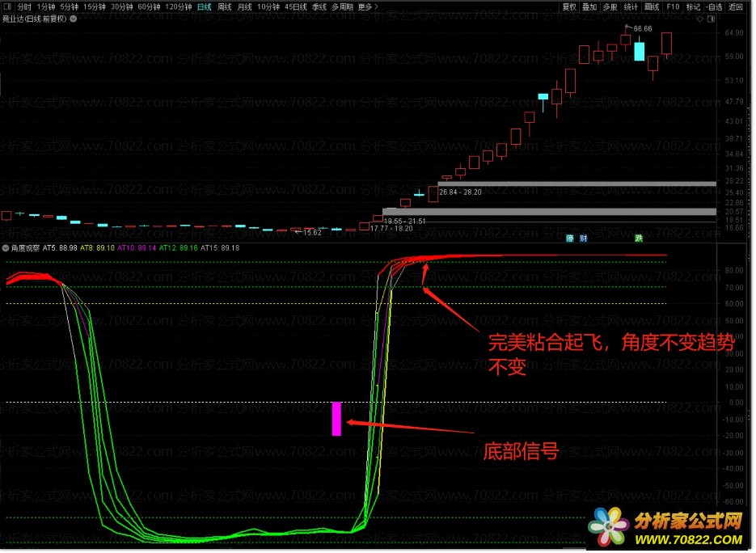Select the 5分钟 period
Viewport: 756px width, 553px height.
69,6
